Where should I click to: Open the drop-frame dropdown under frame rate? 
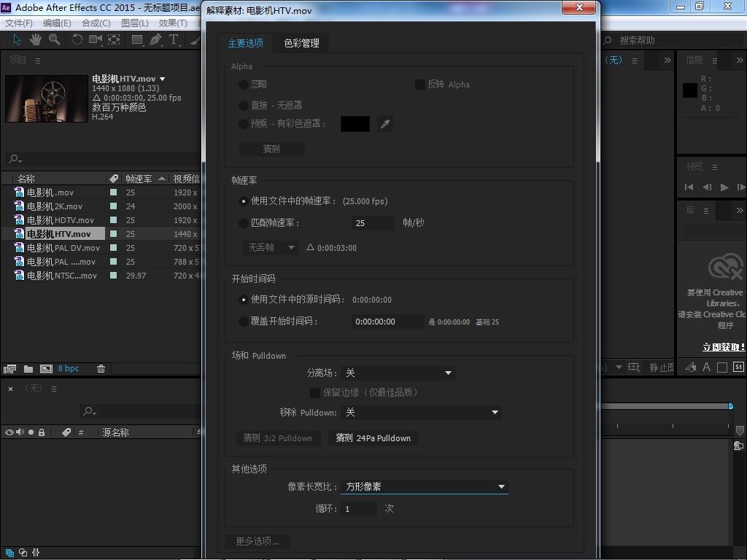(x=271, y=248)
